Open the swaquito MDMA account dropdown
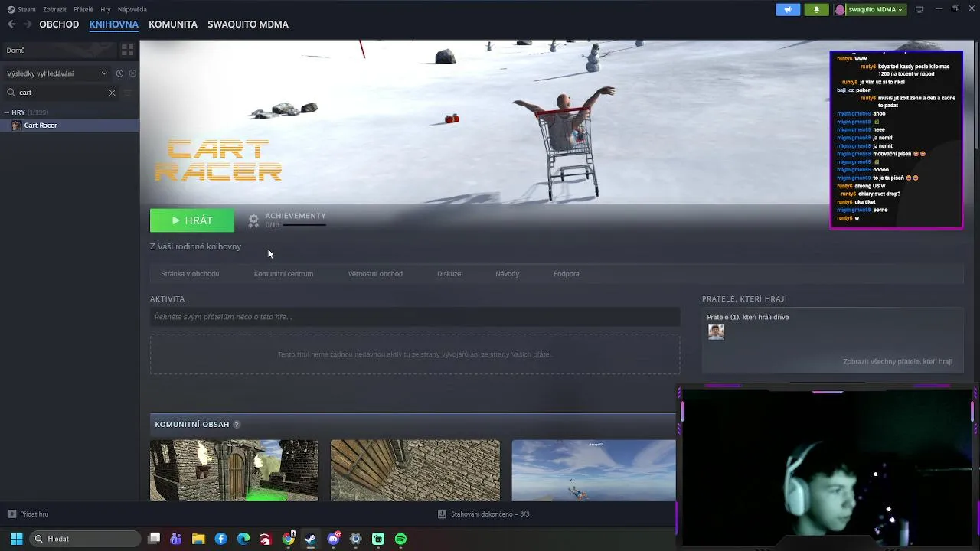 pos(870,9)
